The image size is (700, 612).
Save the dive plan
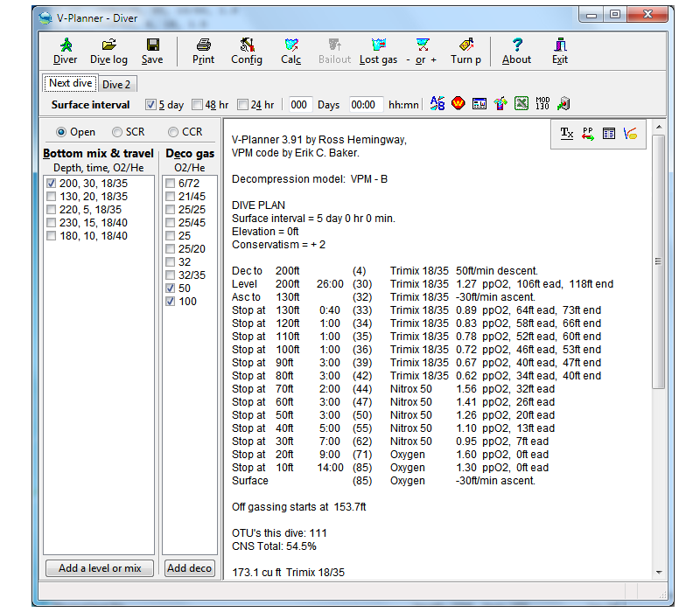(152, 52)
